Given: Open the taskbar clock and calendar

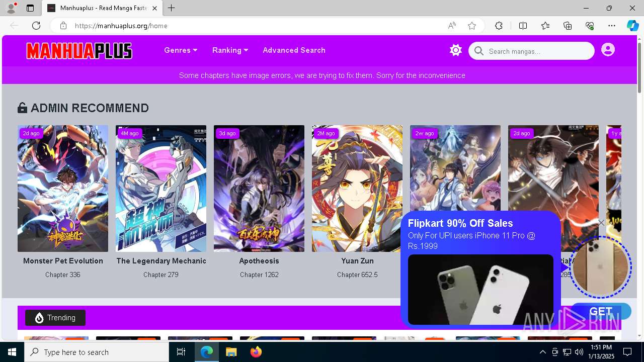Looking at the screenshot, I should (601, 352).
